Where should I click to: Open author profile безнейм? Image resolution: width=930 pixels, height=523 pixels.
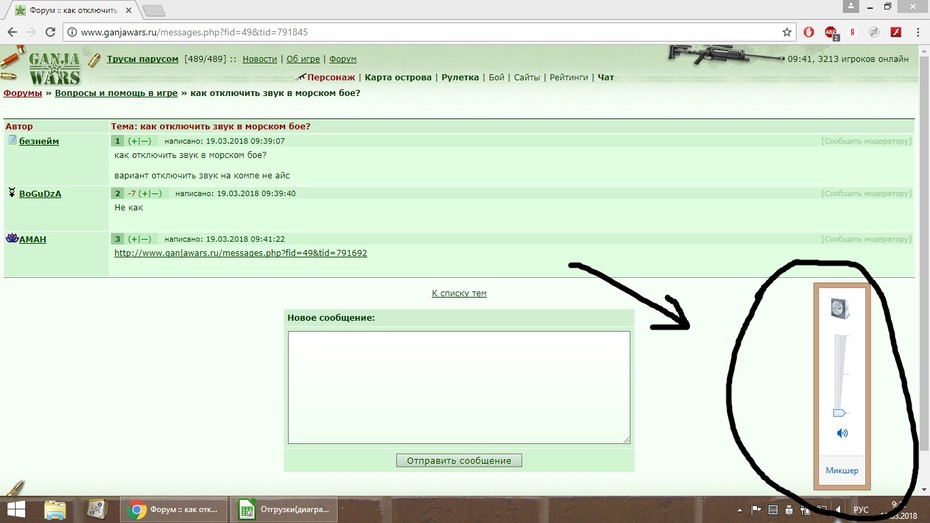point(39,141)
